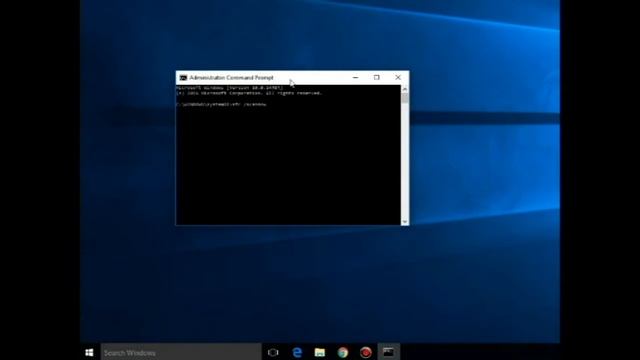The width and height of the screenshot is (640, 360).
Task: Click the red round taskbar app icon
Action: [x=366, y=352]
